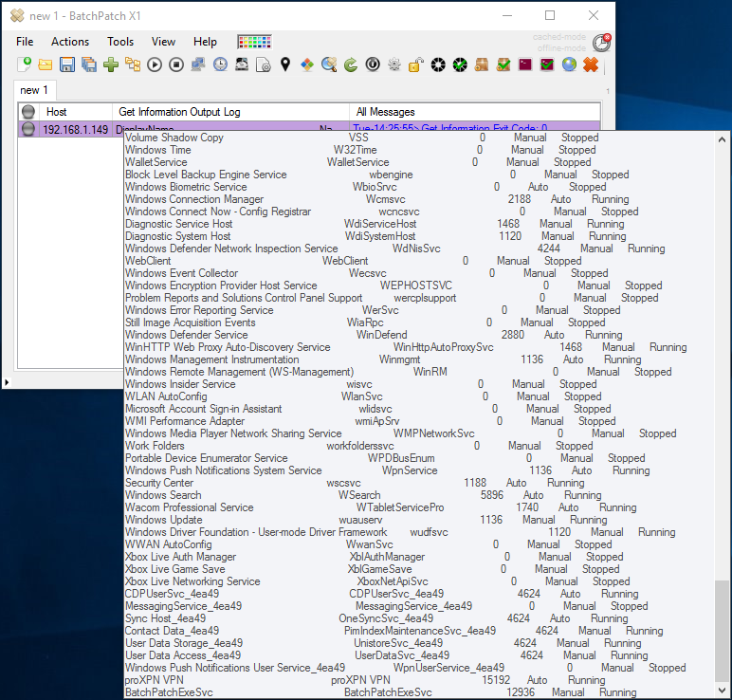Click the document with gear icon
Screen dimensions: 732x700
pyautogui.click(x=264, y=64)
